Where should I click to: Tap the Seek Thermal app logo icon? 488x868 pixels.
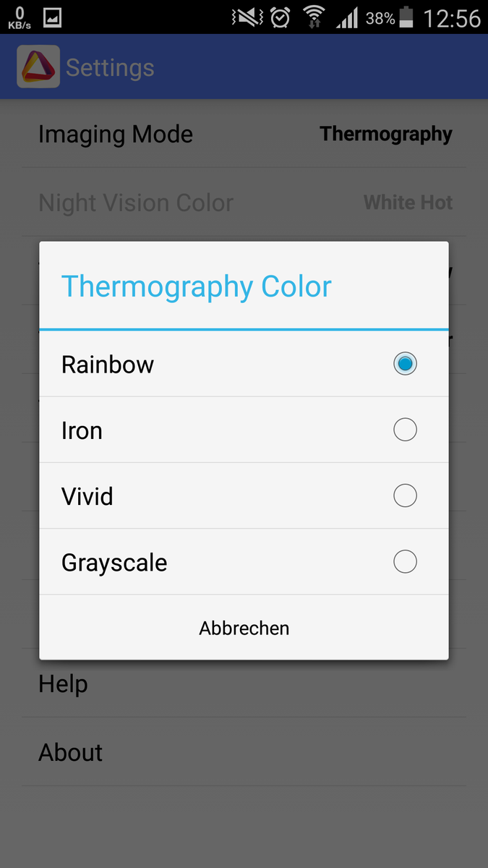(38, 67)
